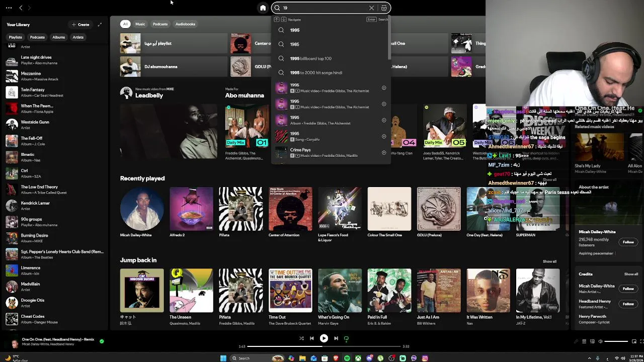Viewport: 644px width, 362px height.
Task: Go to Spotify Home via house icon
Action: tap(263, 8)
